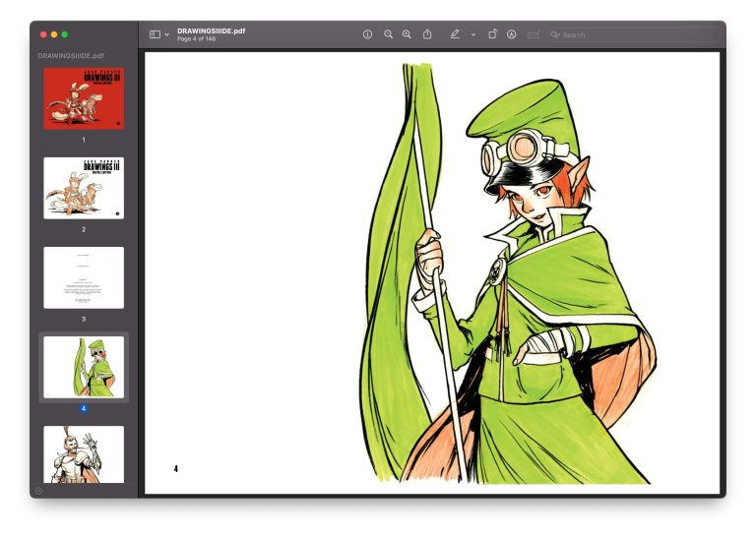The width and height of the screenshot is (756, 538).
Task: Select the Highlight pen tool
Action: point(455,34)
